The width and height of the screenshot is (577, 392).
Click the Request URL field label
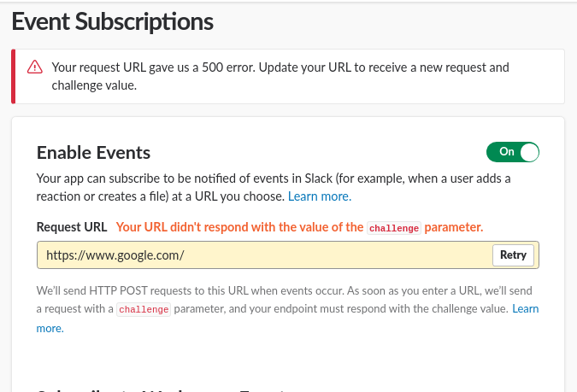point(72,227)
